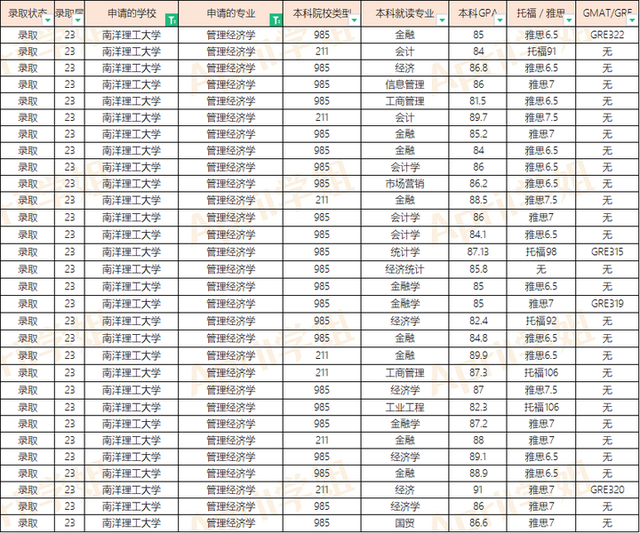Click 无 language score in 经济统计 row

pyautogui.click(x=541, y=269)
